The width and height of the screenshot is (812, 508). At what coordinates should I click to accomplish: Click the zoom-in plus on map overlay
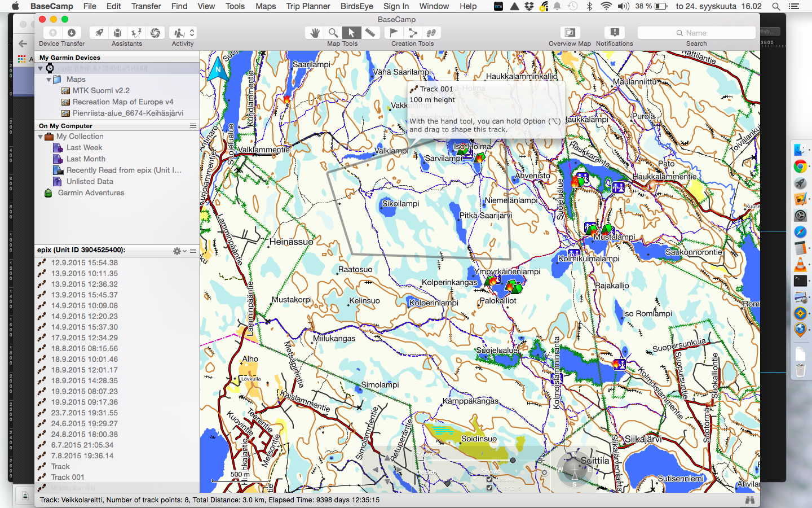[x=542, y=461]
